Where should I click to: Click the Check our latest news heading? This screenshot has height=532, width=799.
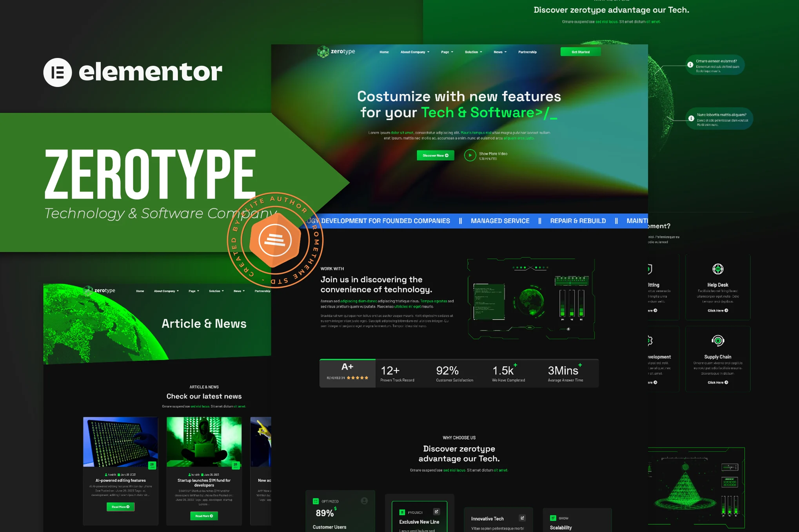coord(204,396)
